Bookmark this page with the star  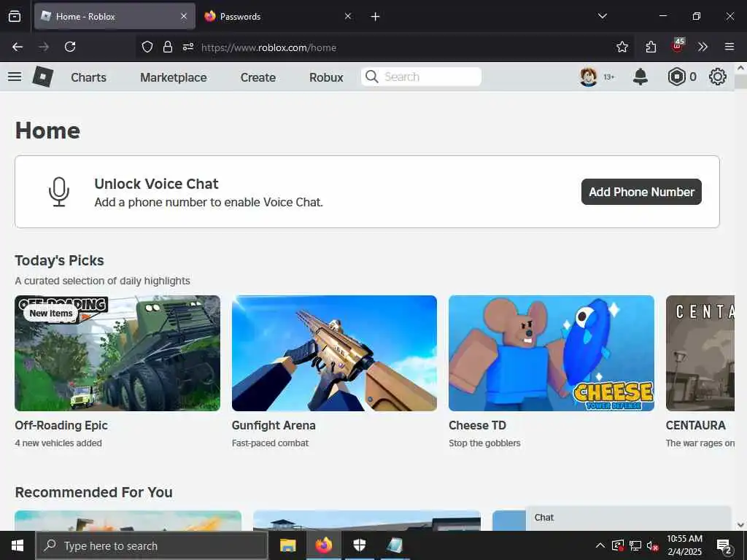[622, 47]
